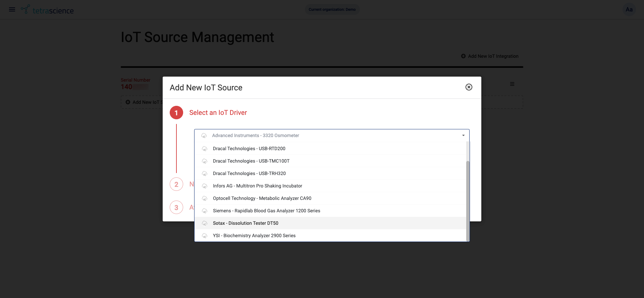Select Infors AG Multitron Pro Shaking Incubator
This screenshot has width=644, height=298.
330,186
